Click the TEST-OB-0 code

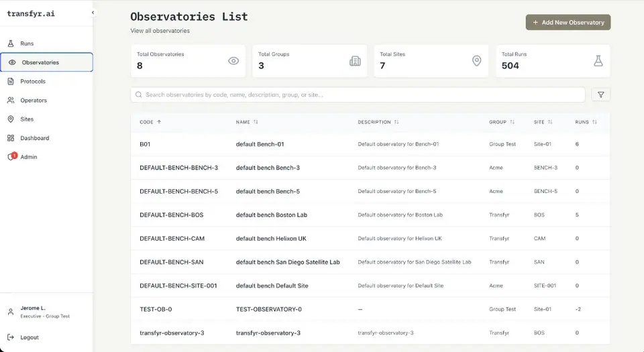pos(156,309)
